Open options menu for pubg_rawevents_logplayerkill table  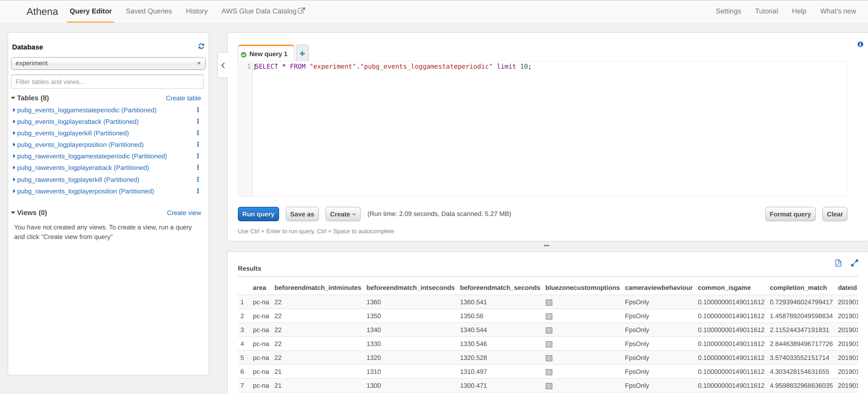(x=198, y=179)
